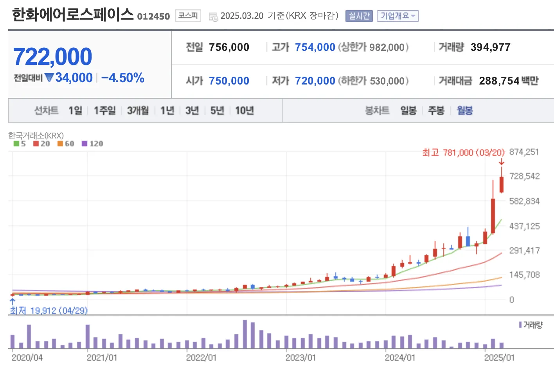
Task: Switch to 주봉 candlestick chart
Action: (436, 111)
